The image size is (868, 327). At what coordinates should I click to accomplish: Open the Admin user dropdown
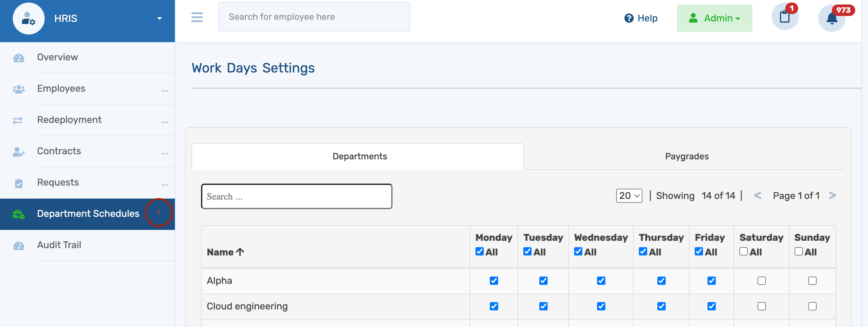pos(715,18)
